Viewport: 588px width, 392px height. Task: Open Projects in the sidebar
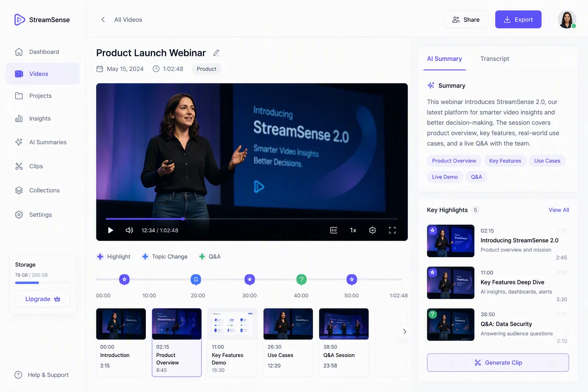pyautogui.click(x=43, y=96)
